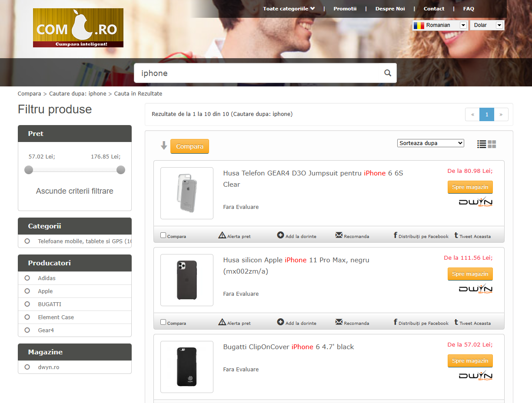Image resolution: width=532 pixels, height=403 pixels.
Task: Share GEAR4 case on Facebook
Action: [421, 236]
